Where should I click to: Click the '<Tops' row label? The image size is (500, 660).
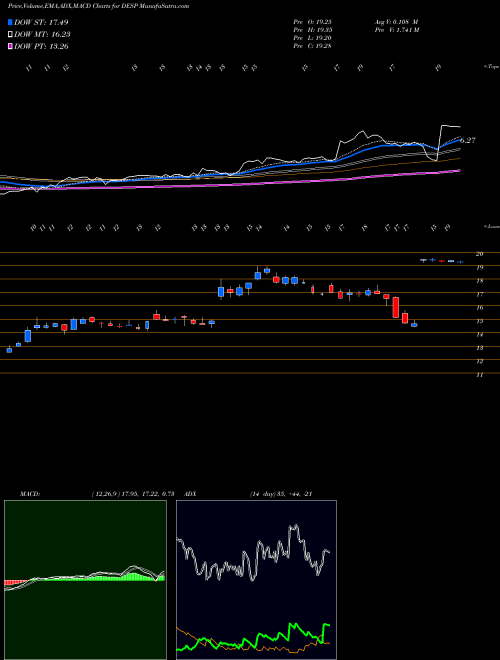[491, 67]
